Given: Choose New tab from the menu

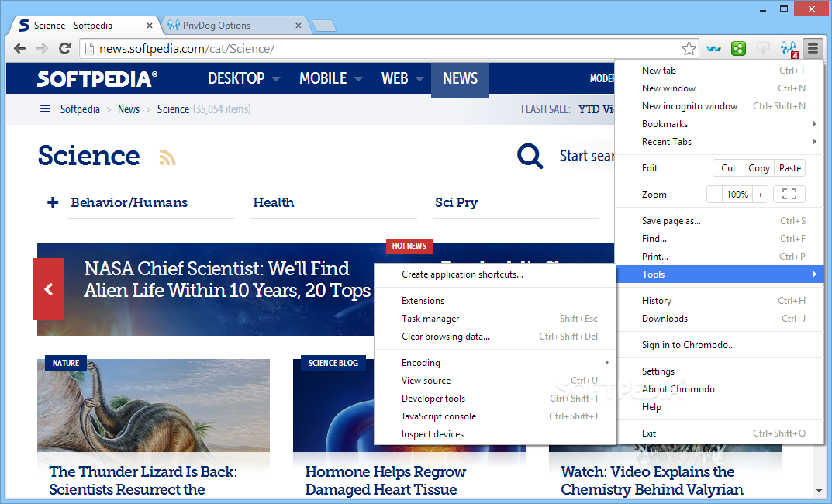Looking at the screenshot, I should (x=719, y=71).
